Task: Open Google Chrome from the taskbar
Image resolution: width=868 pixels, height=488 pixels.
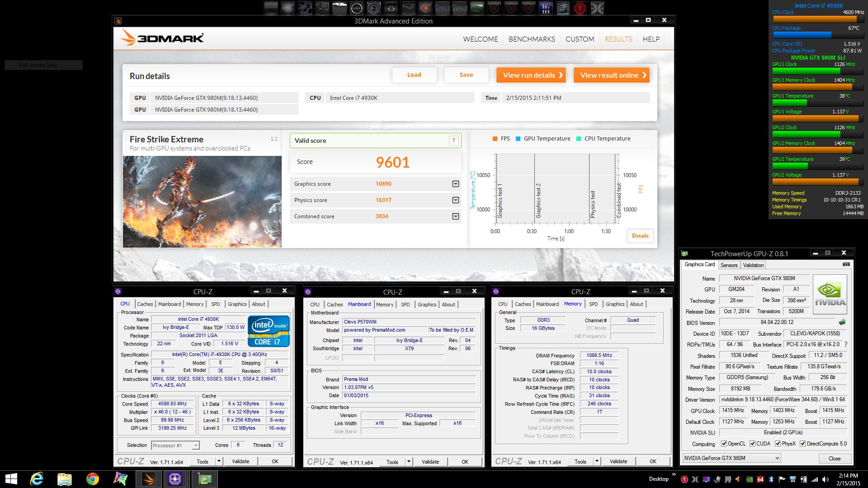Action: pos(93,479)
